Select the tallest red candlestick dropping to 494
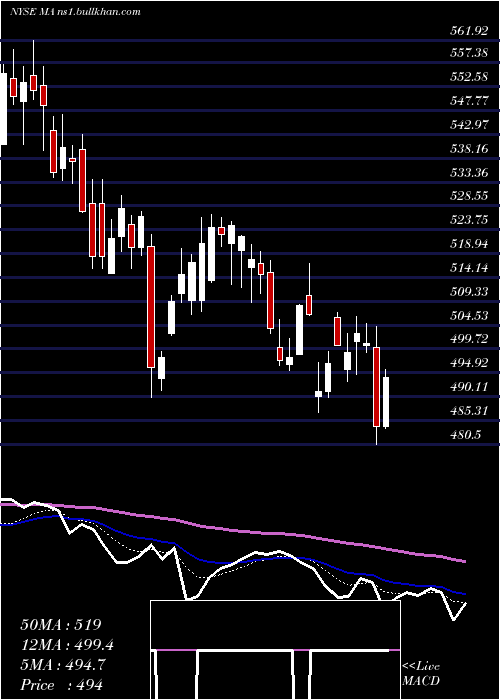The image size is (500, 700). tap(151, 307)
